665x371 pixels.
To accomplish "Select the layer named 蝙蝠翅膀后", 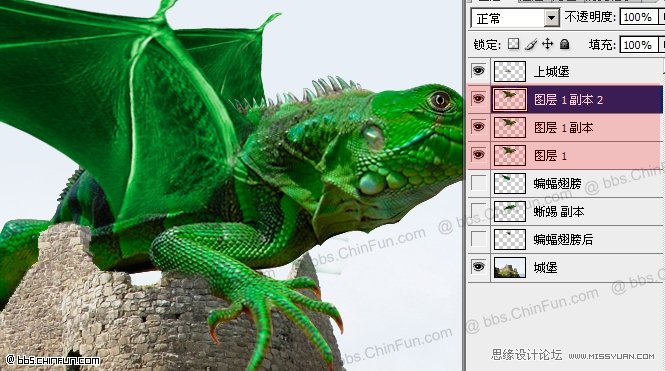I will [563, 240].
